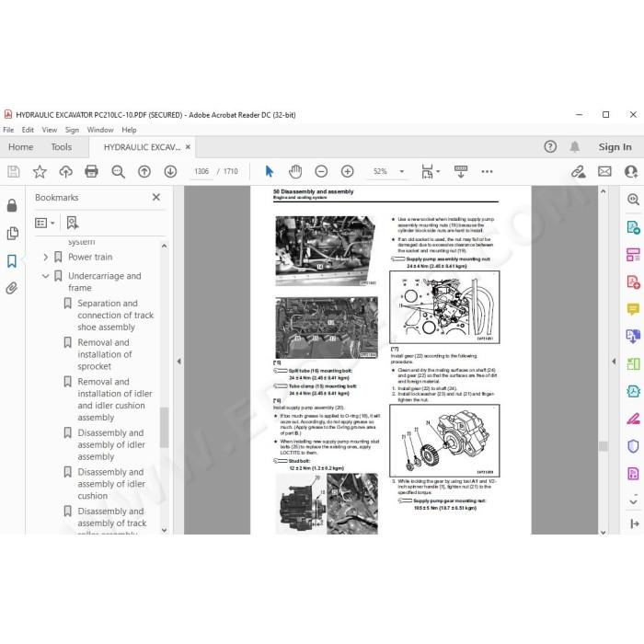Open the fit page options icon
Viewport: 644px width, 644px height.
click(x=427, y=171)
